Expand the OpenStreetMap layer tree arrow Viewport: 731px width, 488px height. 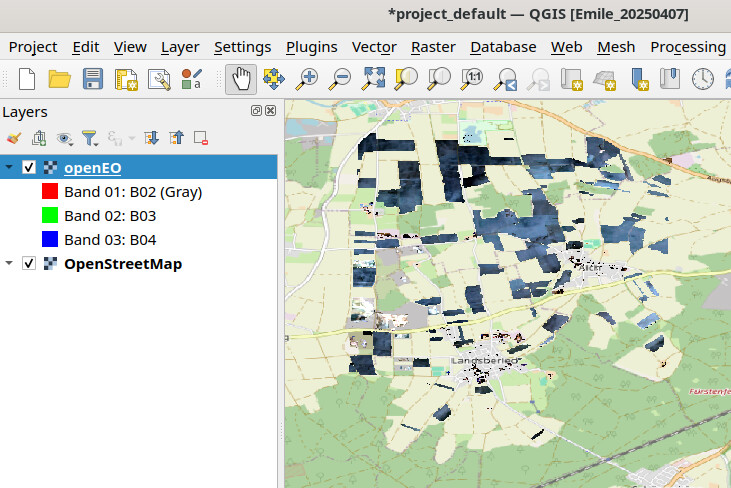pos(9,264)
